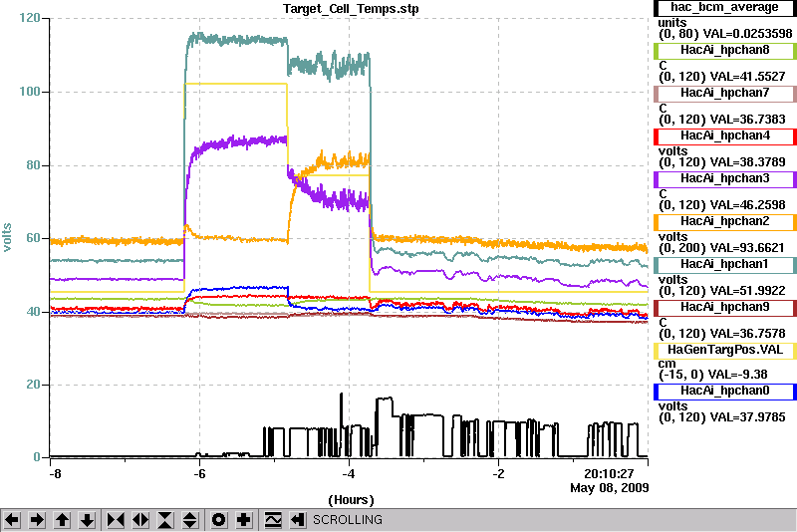Select the hac_bcm_average legend entry
This screenshot has height=532, width=797.
[x=725, y=8]
